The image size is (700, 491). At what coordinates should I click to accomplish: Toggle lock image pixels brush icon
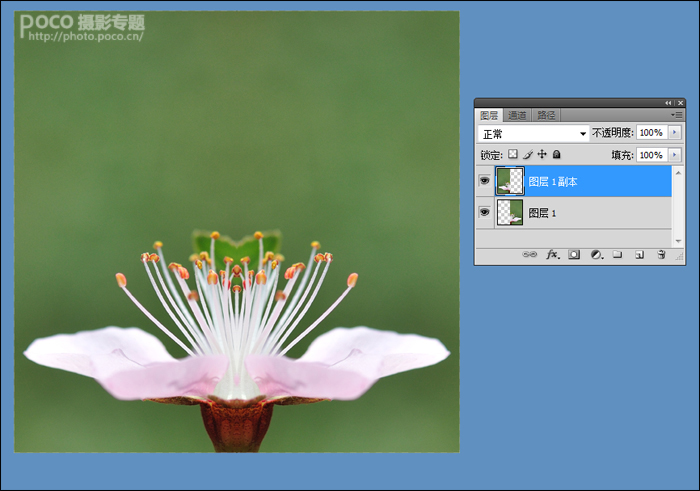point(528,154)
